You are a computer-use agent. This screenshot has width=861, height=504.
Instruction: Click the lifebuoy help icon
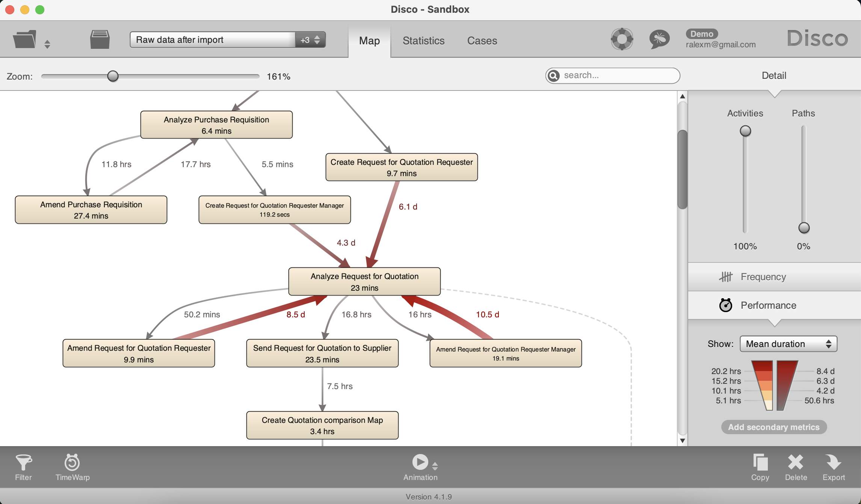click(x=622, y=39)
